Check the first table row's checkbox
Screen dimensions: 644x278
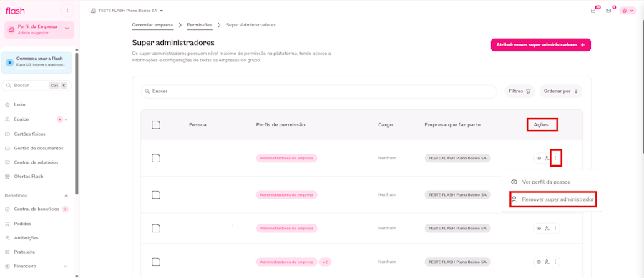[156, 158]
